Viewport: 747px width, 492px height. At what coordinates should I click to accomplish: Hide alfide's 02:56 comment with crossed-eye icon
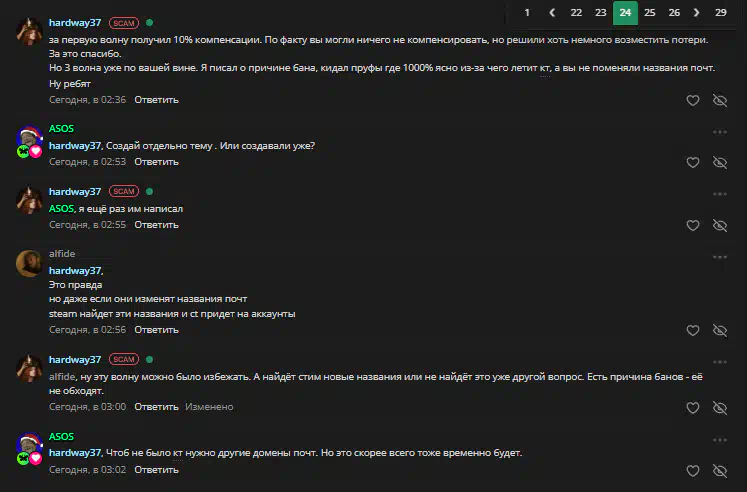point(720,331)
